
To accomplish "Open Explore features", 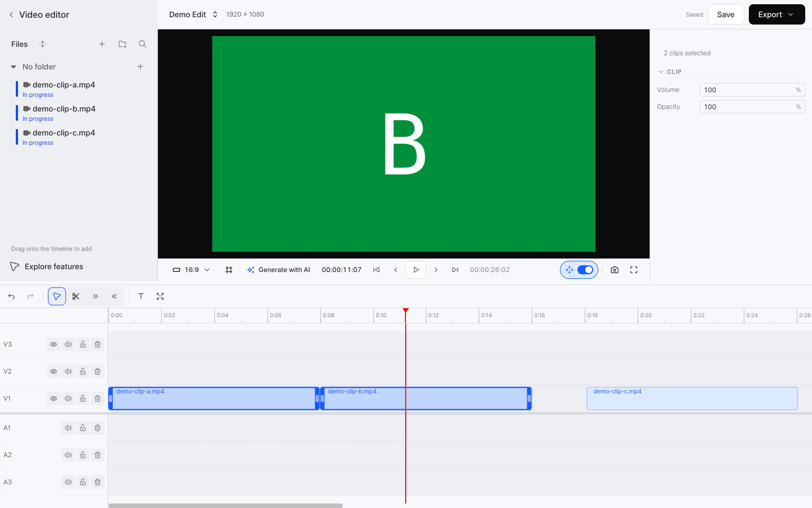I will [47, 266].
